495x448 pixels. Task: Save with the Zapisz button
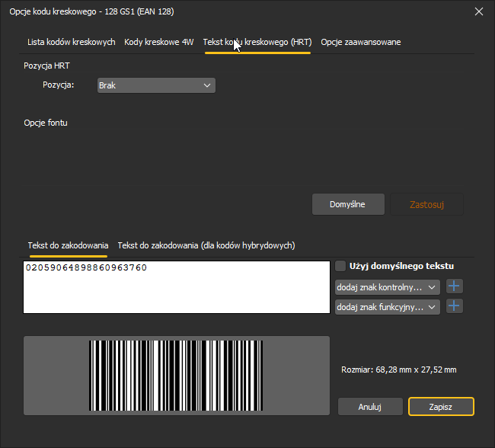(x=441, y=407)
